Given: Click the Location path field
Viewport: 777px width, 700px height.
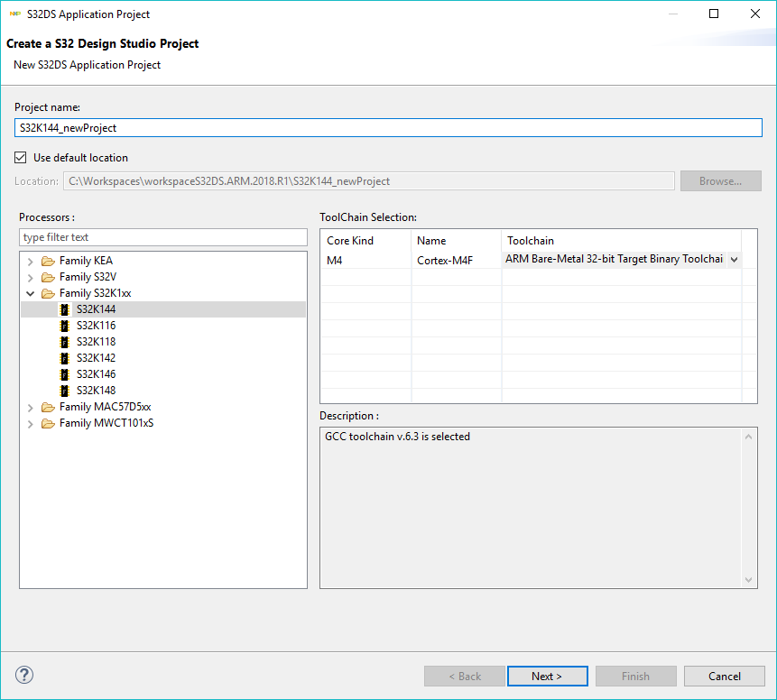Looking at the screenshot, I should coord(369,181).
